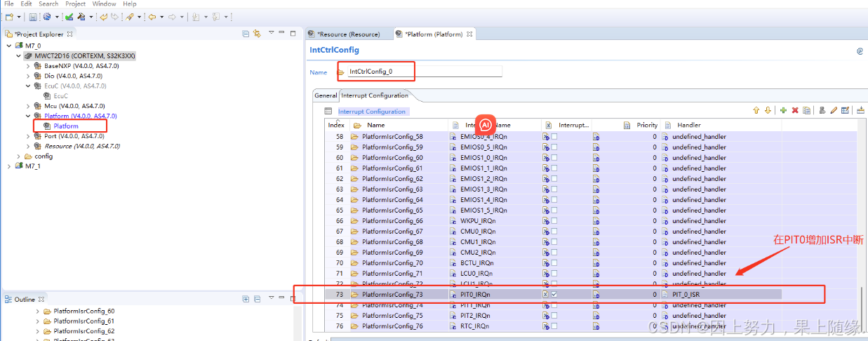Expand PlatformIsrConfig_61 in Outline
Viewport: 868px width, 341px height.
[x=38, y=321]
